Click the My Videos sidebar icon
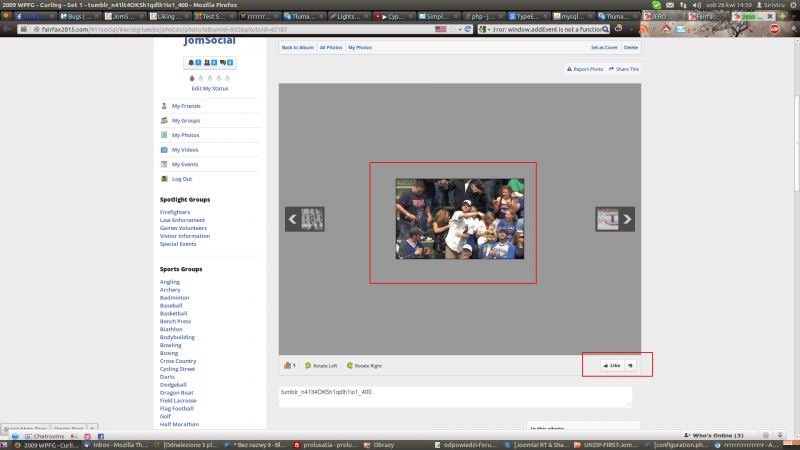800x450 pixels. [x=164, y=150]
